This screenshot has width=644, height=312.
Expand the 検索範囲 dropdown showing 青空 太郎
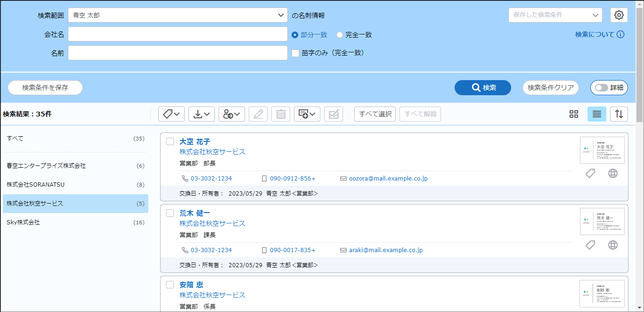point(178,15)
